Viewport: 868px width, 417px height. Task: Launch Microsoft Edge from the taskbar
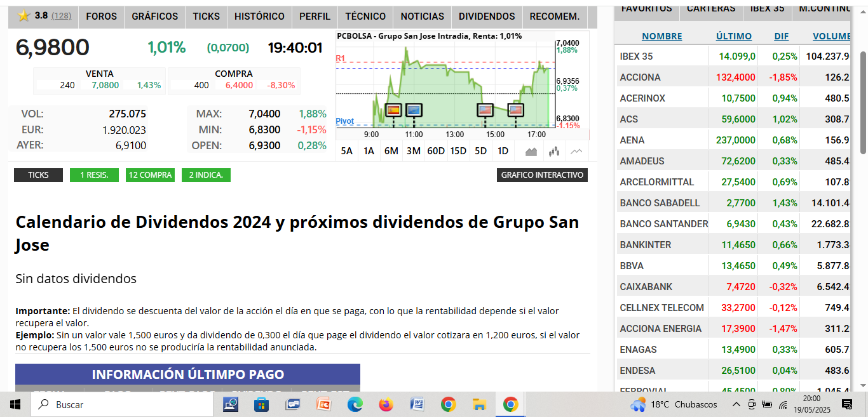tap(355, 404)
